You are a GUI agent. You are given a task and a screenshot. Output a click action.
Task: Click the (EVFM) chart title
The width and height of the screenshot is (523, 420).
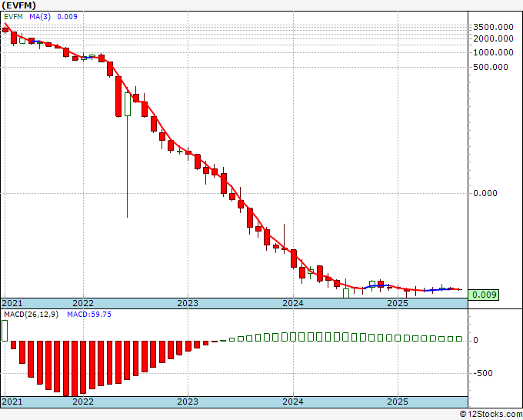18,5
